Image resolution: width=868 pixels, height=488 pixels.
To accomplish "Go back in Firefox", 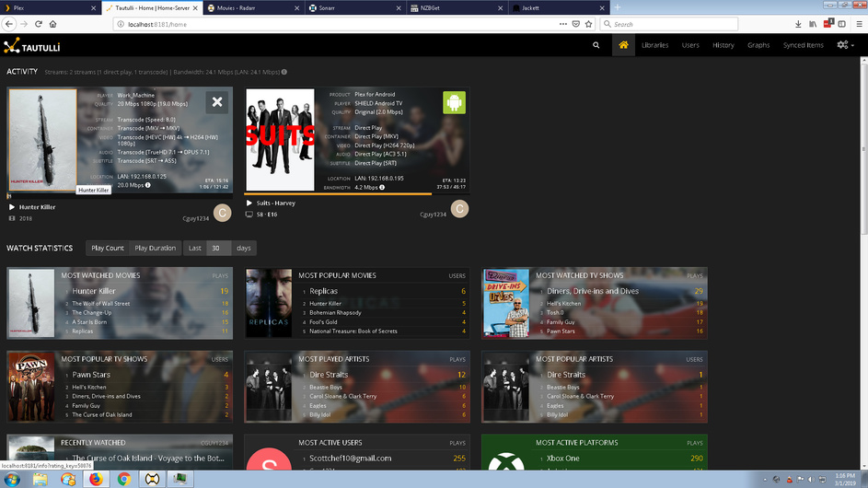I will click(x=9, y=24).
